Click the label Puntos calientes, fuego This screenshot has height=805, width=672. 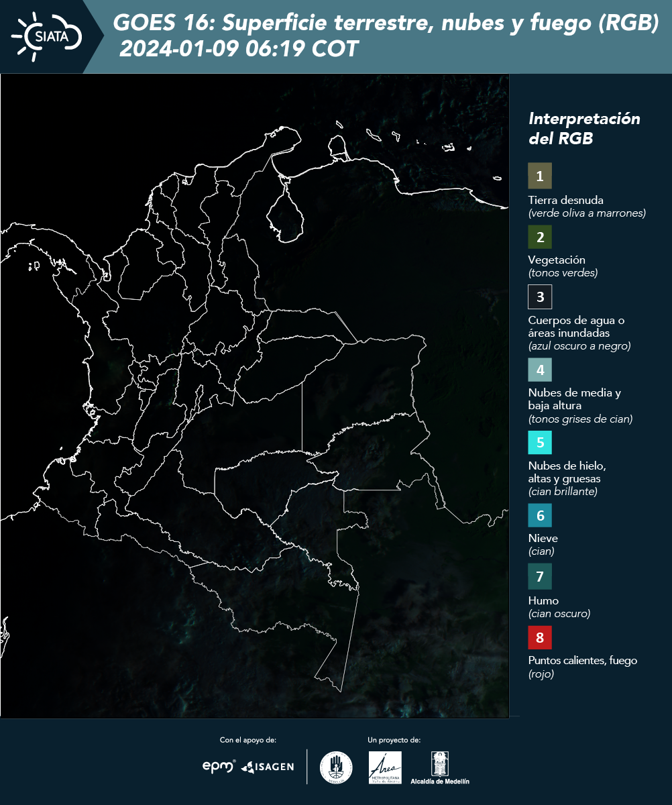583,661
